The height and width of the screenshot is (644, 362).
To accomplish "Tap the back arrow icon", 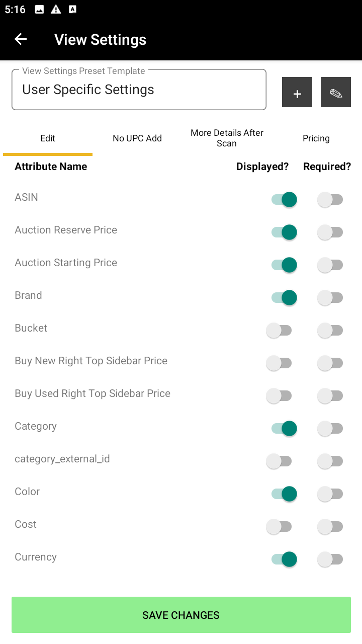I will point(21,39).
